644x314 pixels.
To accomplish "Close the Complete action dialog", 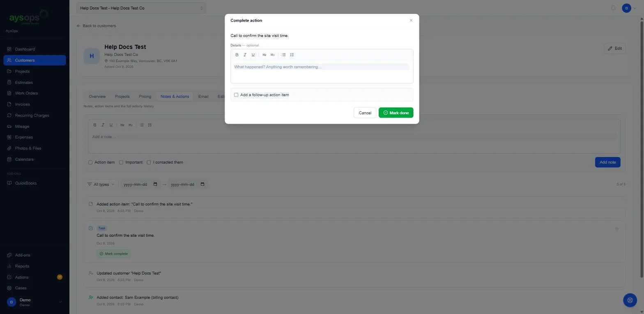I will 411,20.
